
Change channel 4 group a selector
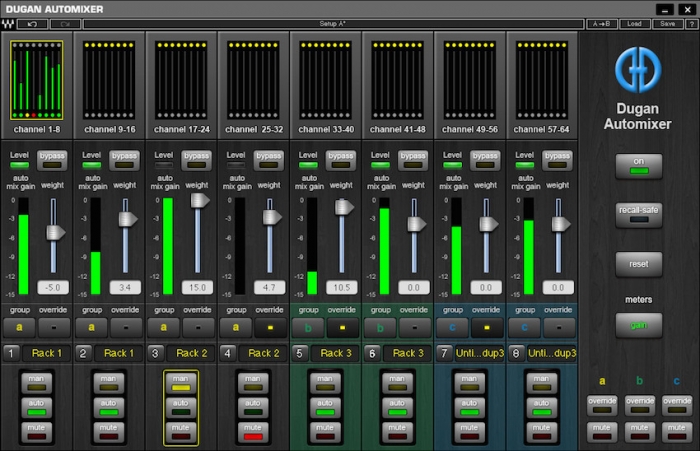236,327
